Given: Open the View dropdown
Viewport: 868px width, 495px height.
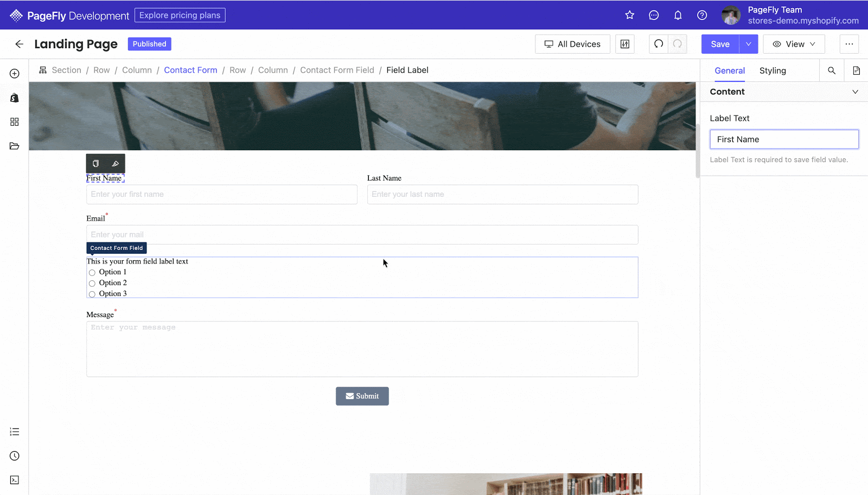Looking at the screenshot, I should (x=794, y=44).
